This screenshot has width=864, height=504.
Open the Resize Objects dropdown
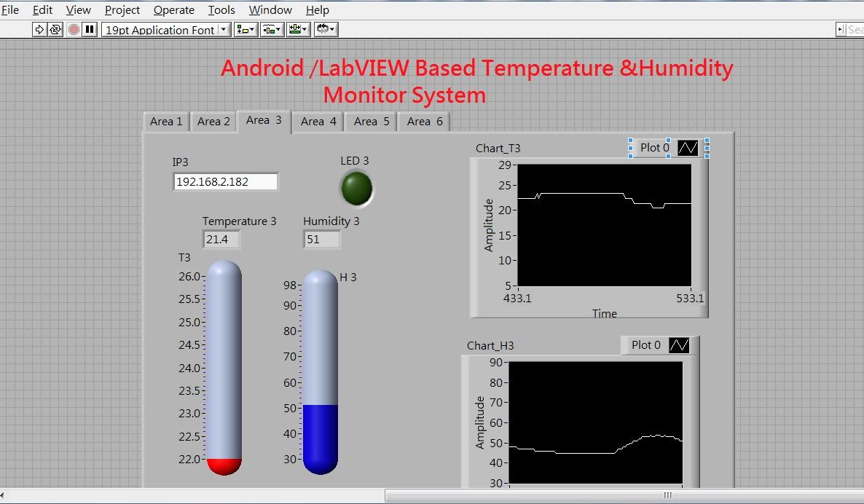[x=299, y=29]
